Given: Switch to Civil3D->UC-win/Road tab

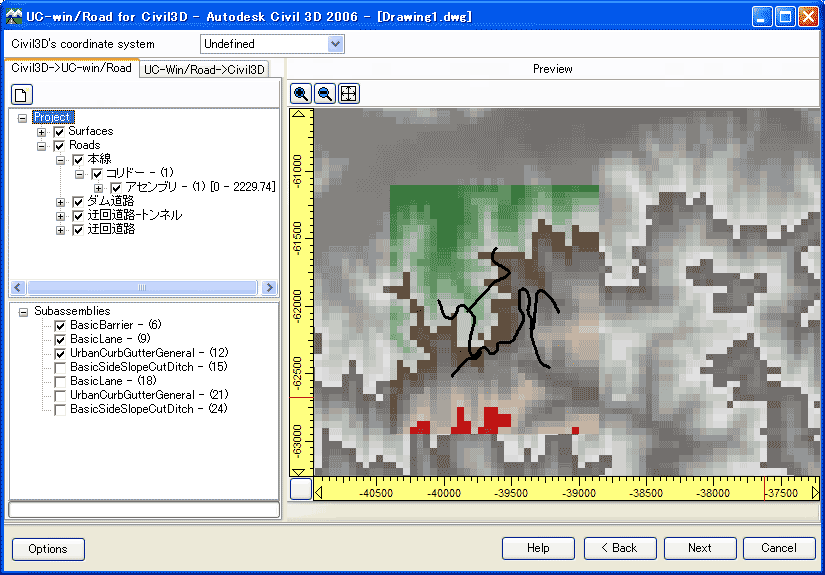Looking at the screenshot, I should 72,68.
